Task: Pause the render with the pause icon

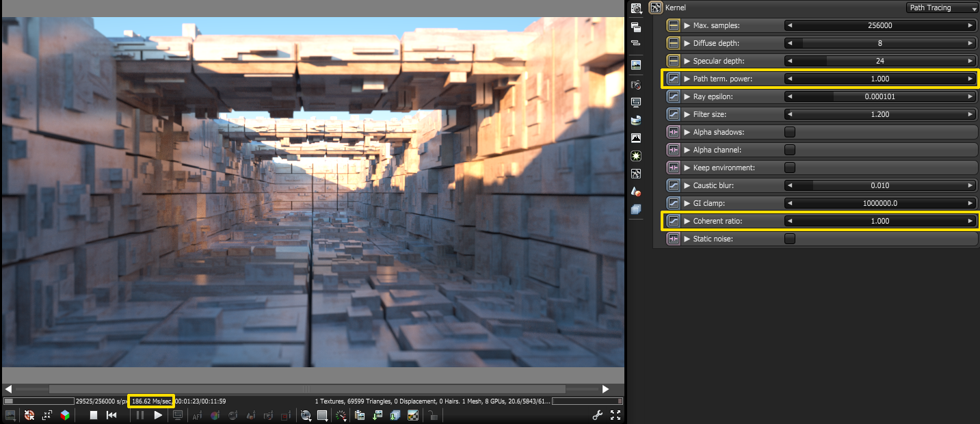Action: pos(140,415)
